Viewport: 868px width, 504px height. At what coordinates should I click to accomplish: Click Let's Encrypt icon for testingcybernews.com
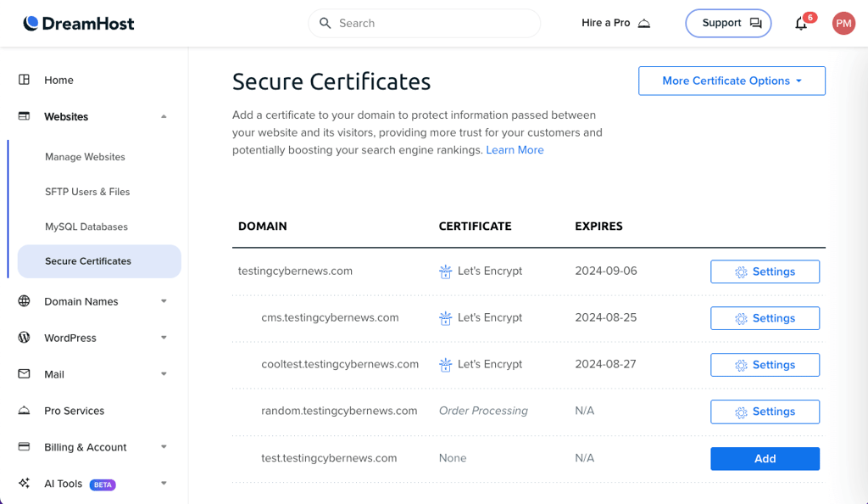coord(445,272)
